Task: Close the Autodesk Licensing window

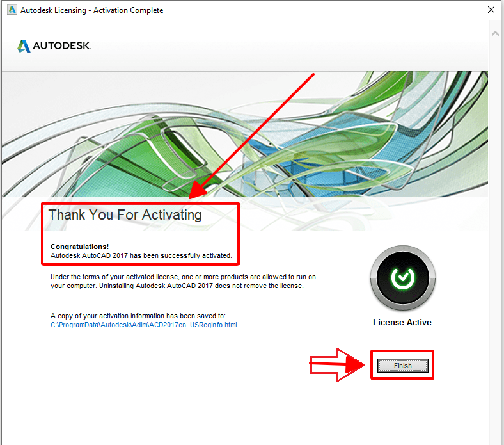Action: [x=492, y=10]
